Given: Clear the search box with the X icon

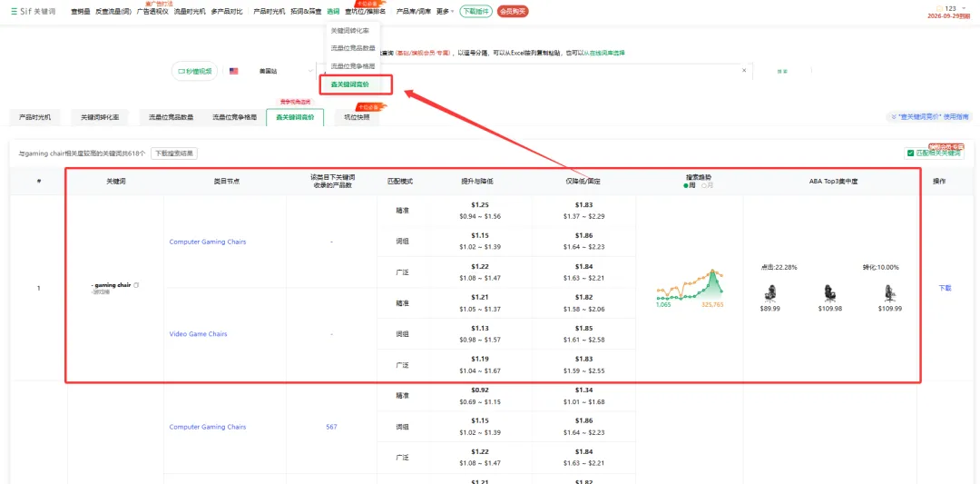Looking at the screenshot, I should coord(744,71).
